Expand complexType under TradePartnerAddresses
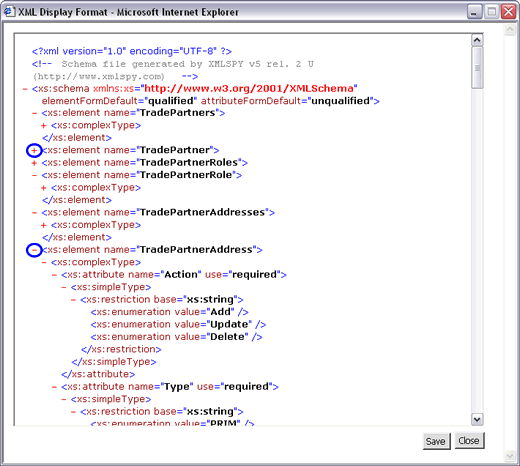520x466 pixels. (43, 225)
